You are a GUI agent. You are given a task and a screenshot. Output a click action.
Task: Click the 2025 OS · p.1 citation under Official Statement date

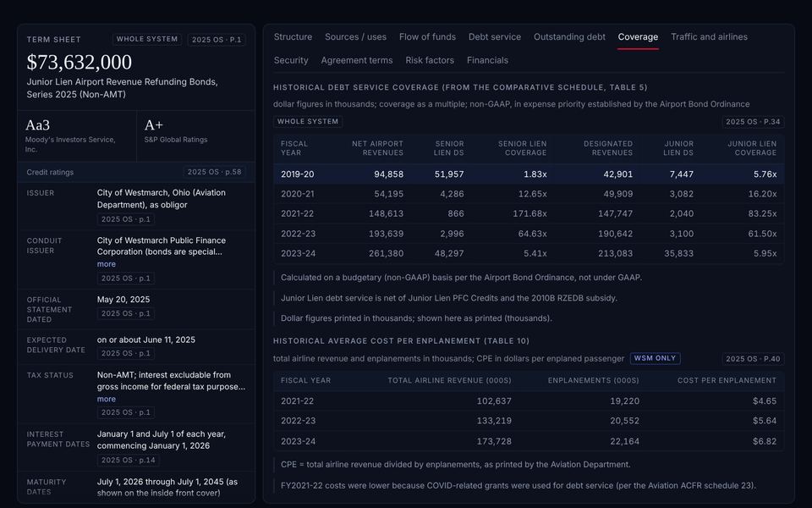pyautogui.click(x=126, y=313)
